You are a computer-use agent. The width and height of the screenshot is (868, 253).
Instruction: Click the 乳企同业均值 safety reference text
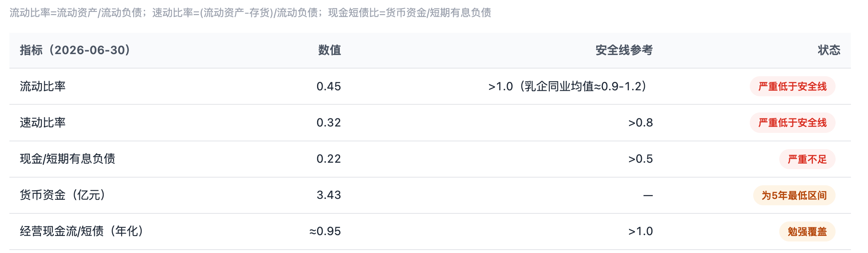click(x=567, y=86)
